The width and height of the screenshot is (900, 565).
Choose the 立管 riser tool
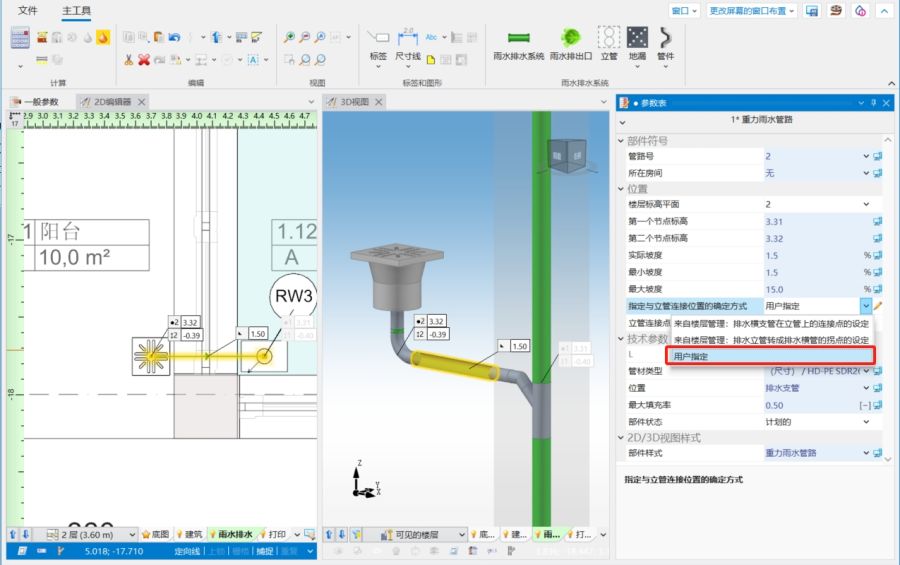click(608, 40)
